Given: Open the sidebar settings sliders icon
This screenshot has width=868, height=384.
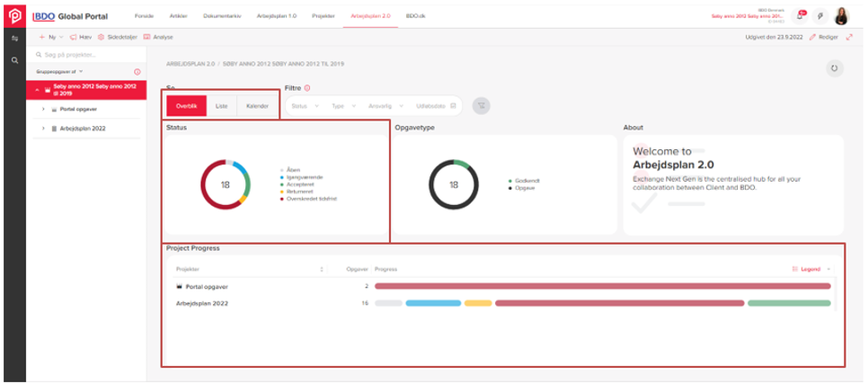Looking at the screenshot, I should [x=15, y=39].
